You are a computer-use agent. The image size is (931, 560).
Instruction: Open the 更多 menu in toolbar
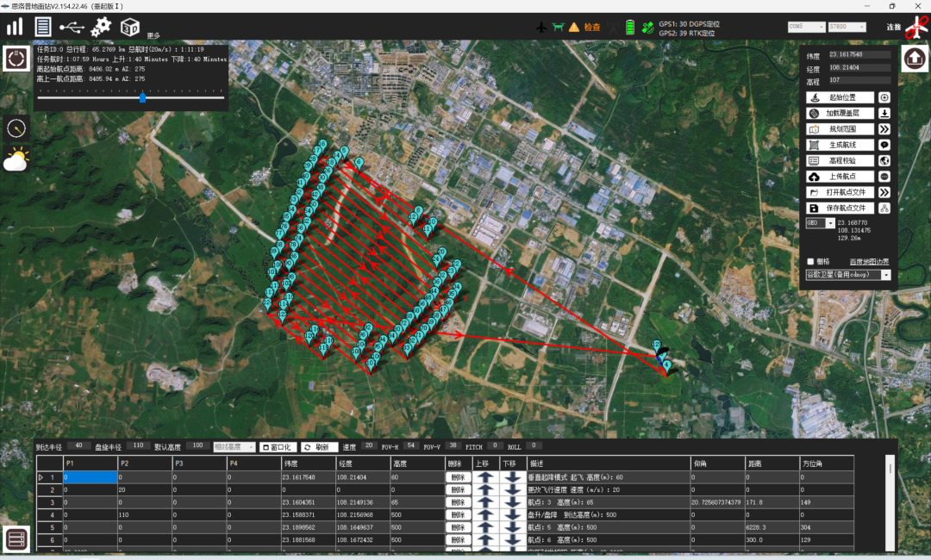click(x=153, y=35)
